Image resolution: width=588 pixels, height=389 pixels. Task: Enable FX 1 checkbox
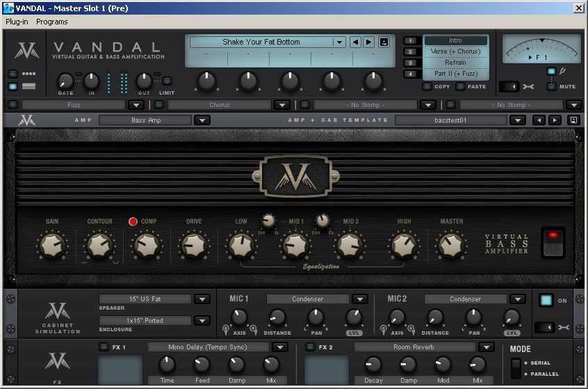click(x=104, y=347)
